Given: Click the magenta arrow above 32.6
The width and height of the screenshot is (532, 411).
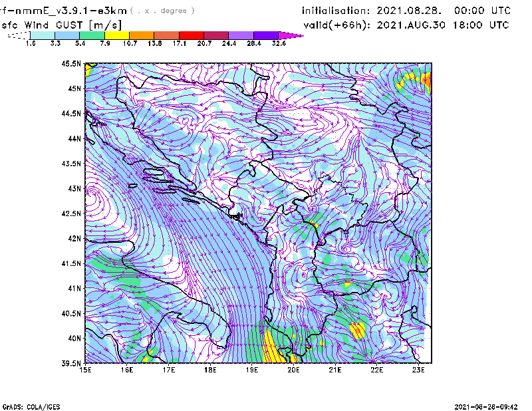Looking at the screenshot, I should 291,35.
